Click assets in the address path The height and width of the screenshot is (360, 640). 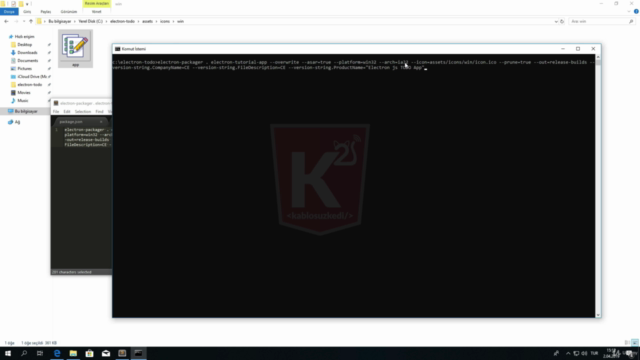[x=147, y=21]
